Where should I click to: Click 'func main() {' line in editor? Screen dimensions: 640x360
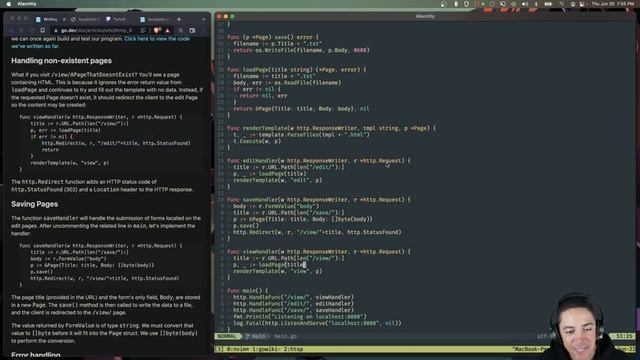[247, 291]
